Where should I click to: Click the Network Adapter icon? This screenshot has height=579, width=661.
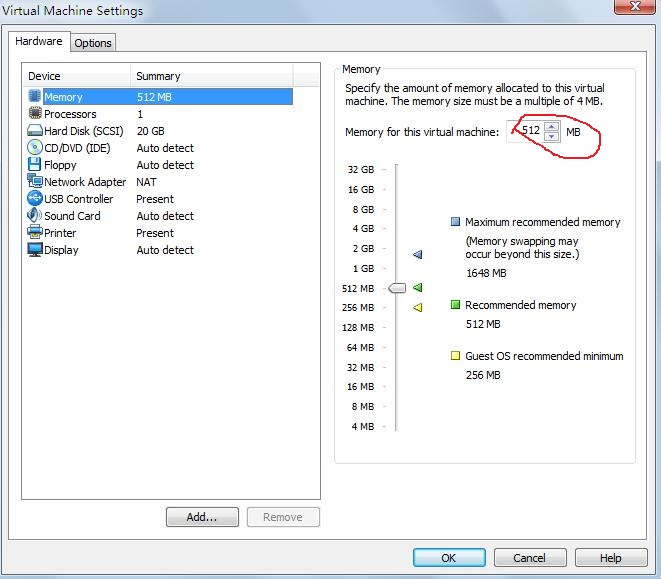(x=35, y=181)
